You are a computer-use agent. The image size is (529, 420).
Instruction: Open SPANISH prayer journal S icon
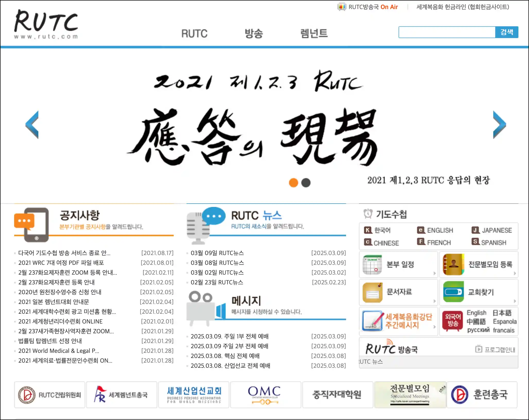pyautogui.click(x=475, y=242)
